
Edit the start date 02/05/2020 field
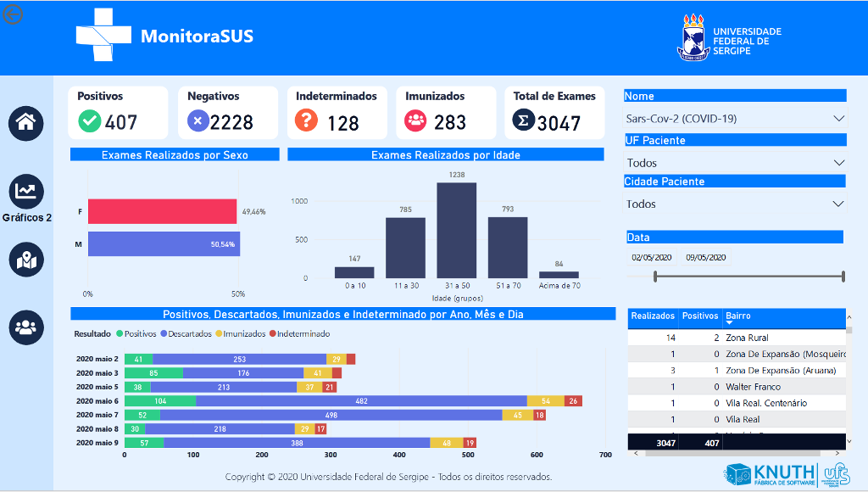pos(652,257)
